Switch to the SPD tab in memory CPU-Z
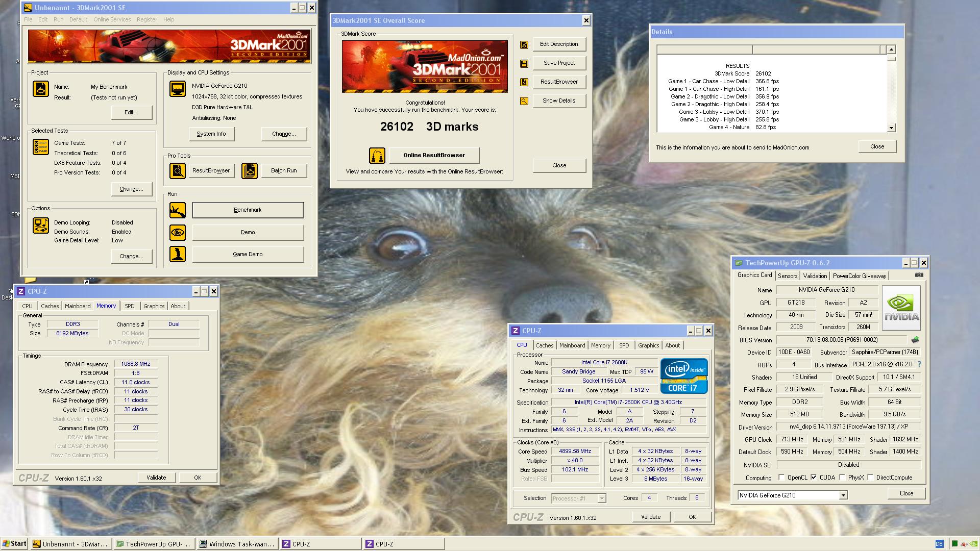This screenshot has width=980, height=551. 130,306
